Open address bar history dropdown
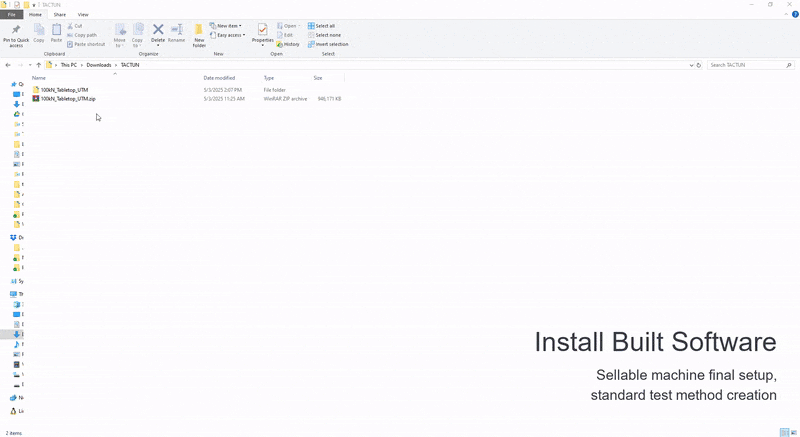800x437 pixels. (691, 65)
